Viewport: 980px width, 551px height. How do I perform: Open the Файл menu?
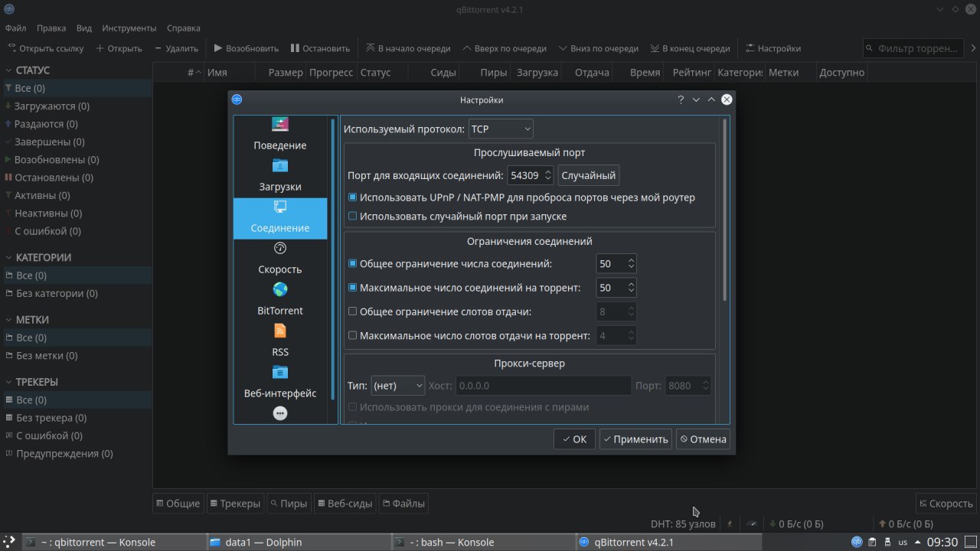tap(15, 28)
